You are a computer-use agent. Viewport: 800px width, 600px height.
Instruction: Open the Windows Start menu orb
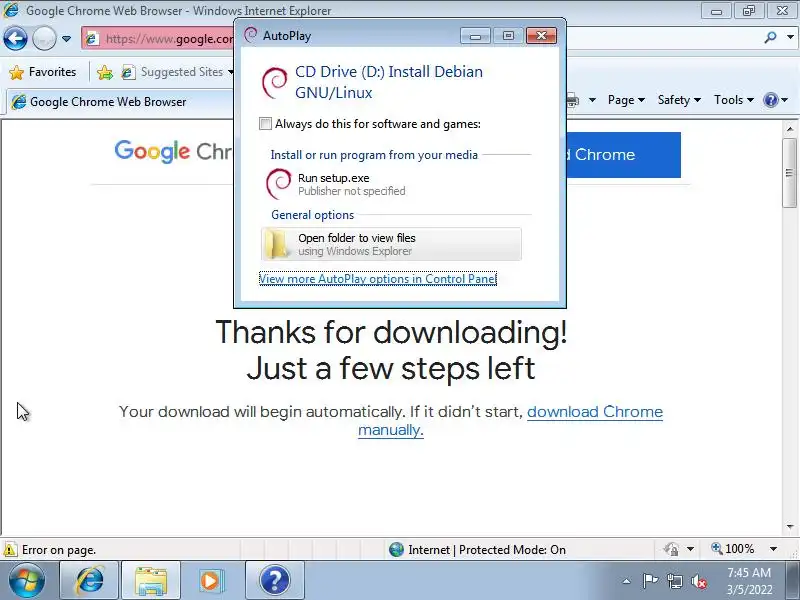coord(26,580)
